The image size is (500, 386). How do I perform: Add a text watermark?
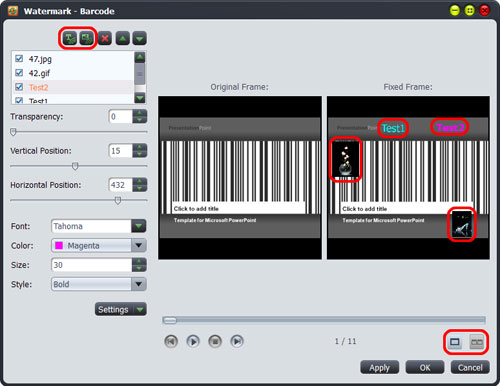click(70, 39)
